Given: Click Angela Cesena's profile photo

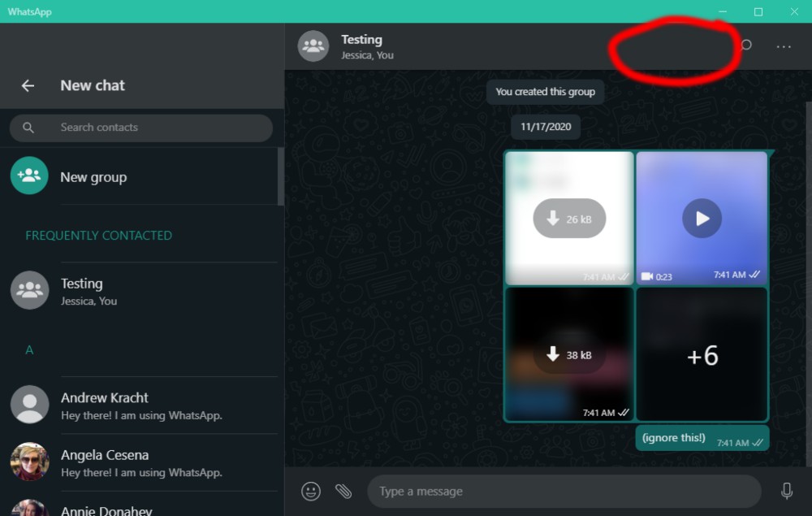Looking at the screenshot, I should tap(29, 462).
